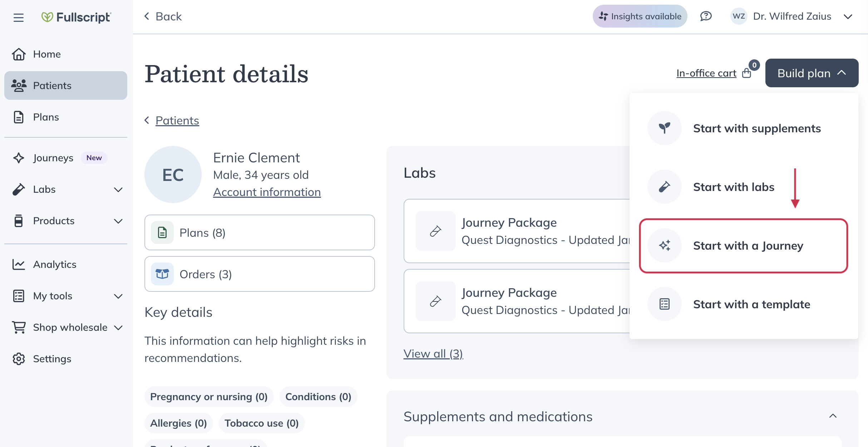Image resolution: width=868 pixels, height=447 pixels.
Task: Open the help chat bubble icon
Action: [x=706, y=16]
